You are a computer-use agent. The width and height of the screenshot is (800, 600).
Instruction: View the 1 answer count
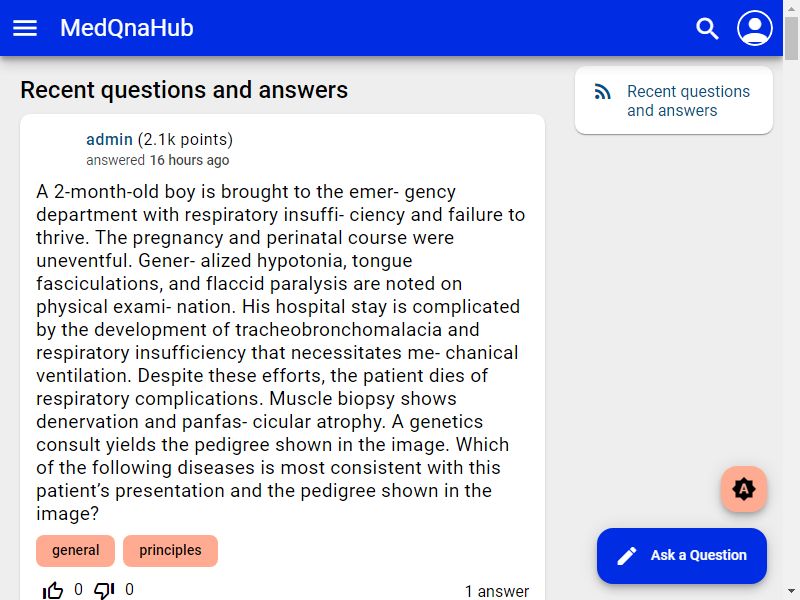496,591
